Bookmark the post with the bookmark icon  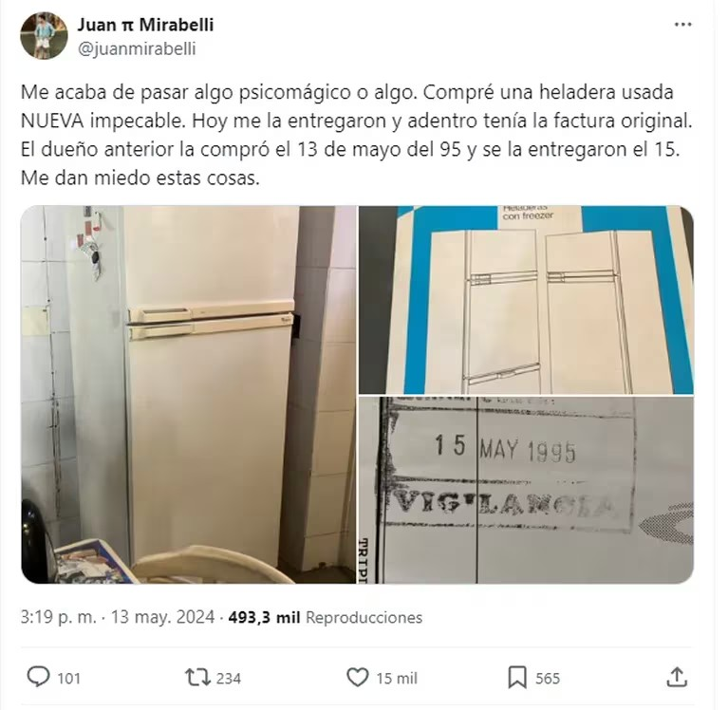[517, 678]
